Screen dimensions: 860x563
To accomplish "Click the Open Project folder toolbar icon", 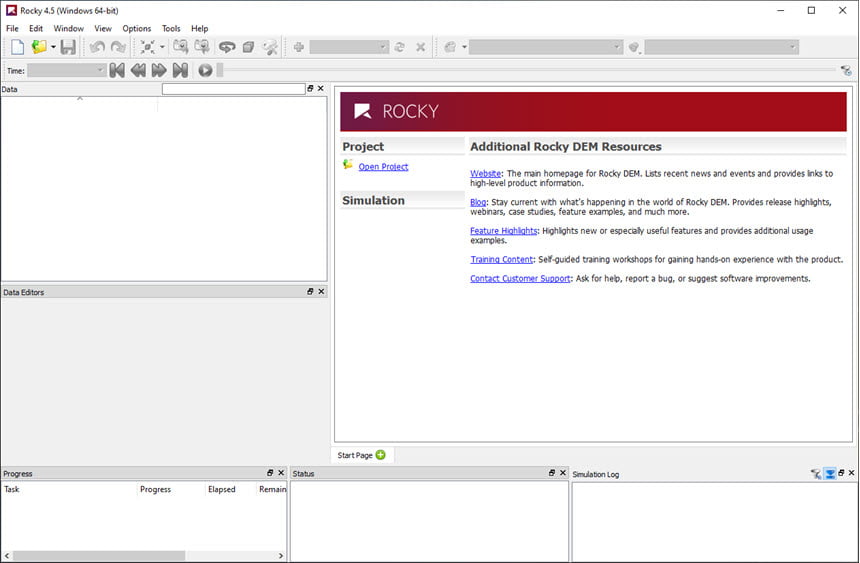I will (x=38, y=47).
